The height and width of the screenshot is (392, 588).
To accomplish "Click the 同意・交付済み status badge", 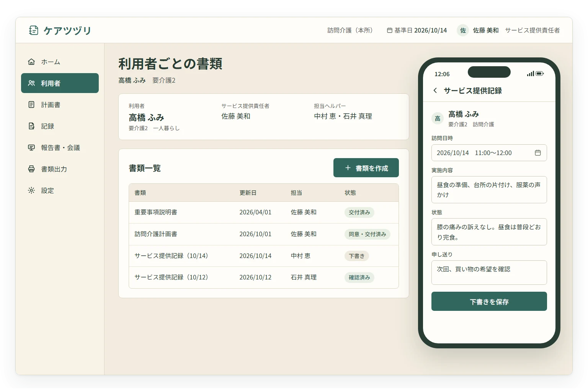I will pos(367,234).
